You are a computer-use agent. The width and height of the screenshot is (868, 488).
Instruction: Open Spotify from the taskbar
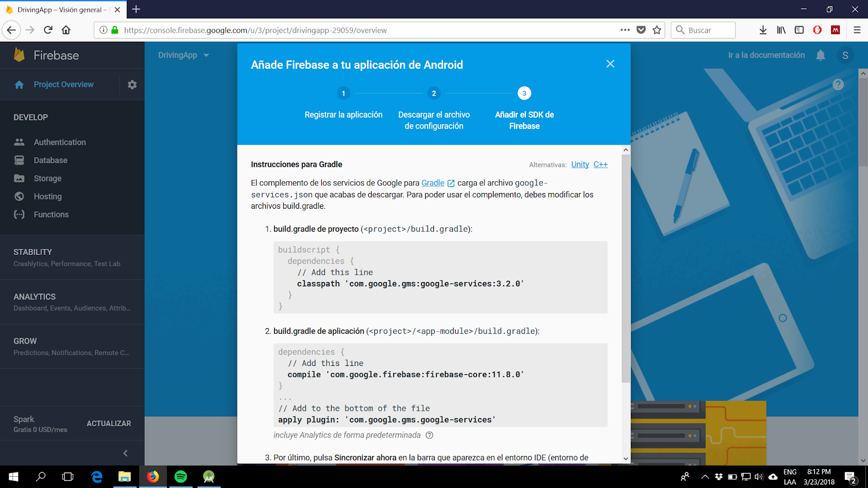click(x=181, y=477)
